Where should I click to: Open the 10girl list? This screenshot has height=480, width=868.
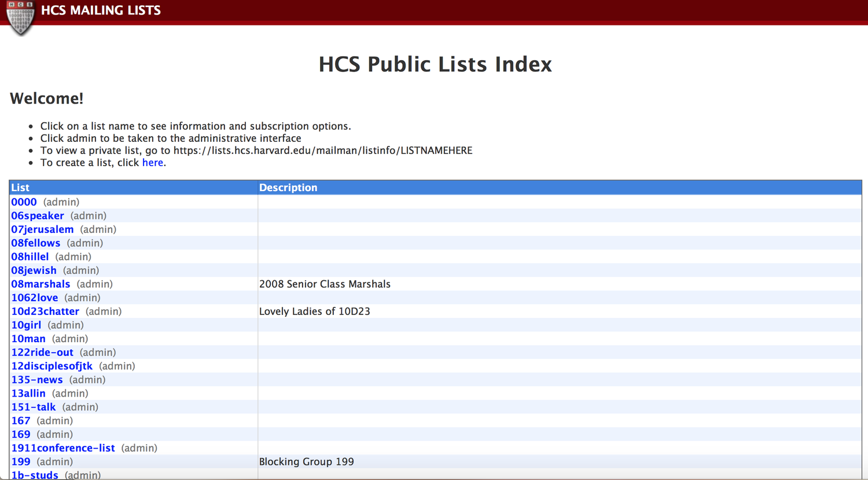coord(26,325)
